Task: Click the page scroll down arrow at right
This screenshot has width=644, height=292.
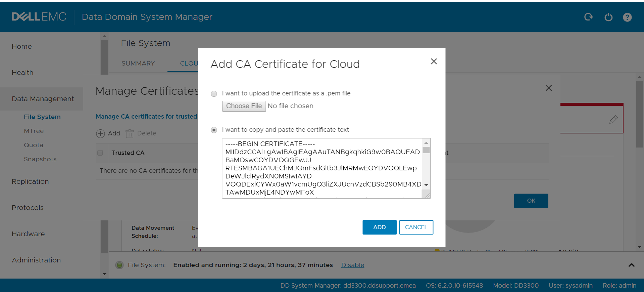Action: point(640,247)
